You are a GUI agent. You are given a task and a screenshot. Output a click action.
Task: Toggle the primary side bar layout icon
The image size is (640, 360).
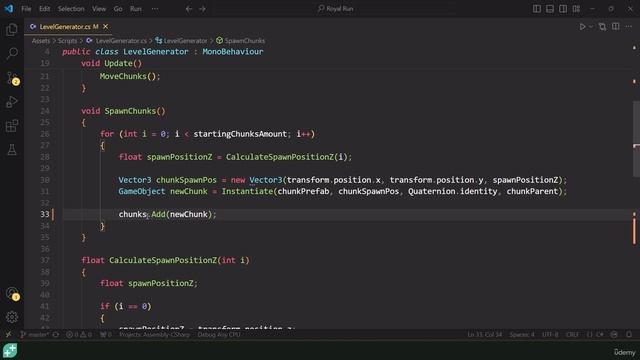537,9
